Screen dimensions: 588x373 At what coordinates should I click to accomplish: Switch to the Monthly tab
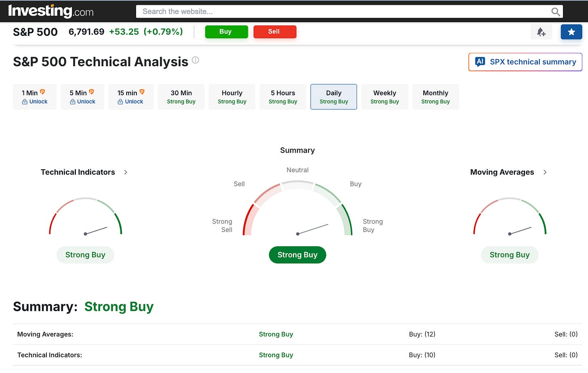[435, 97]
